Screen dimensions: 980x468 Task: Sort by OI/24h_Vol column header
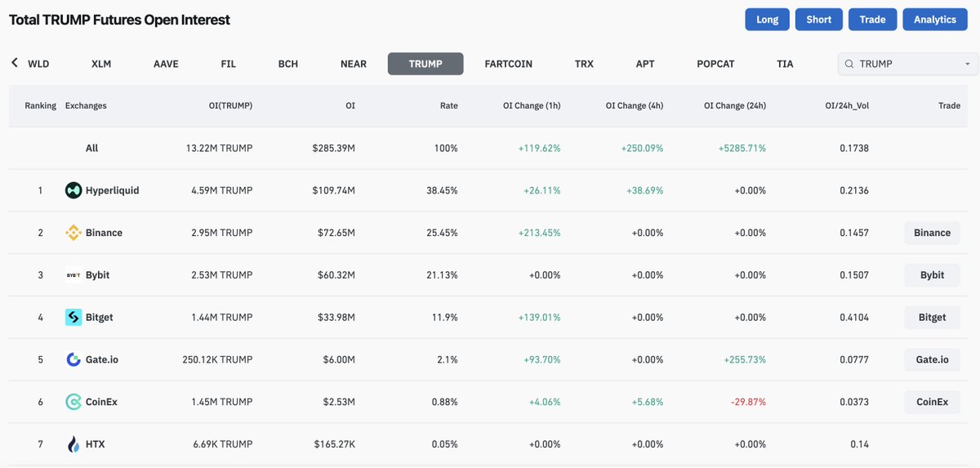[x=847, y=105]
